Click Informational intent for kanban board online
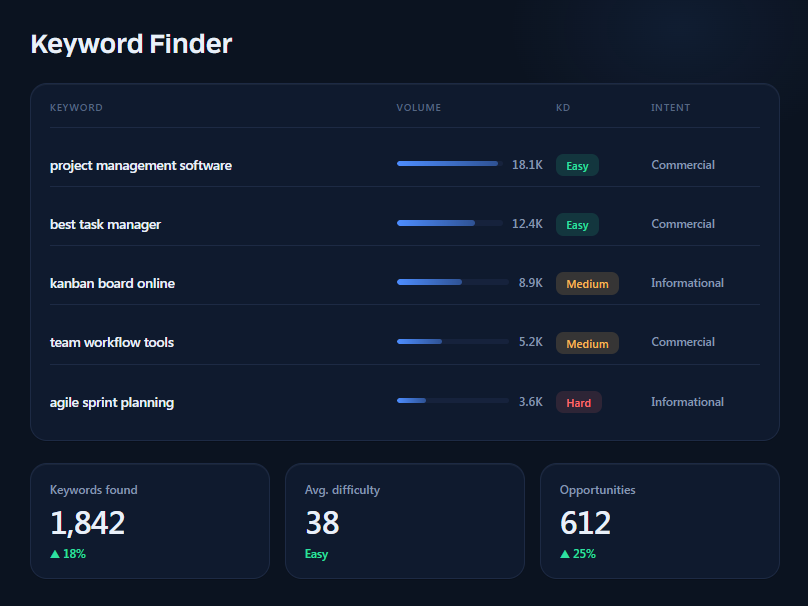808x606 pixels. pos(687,283)
